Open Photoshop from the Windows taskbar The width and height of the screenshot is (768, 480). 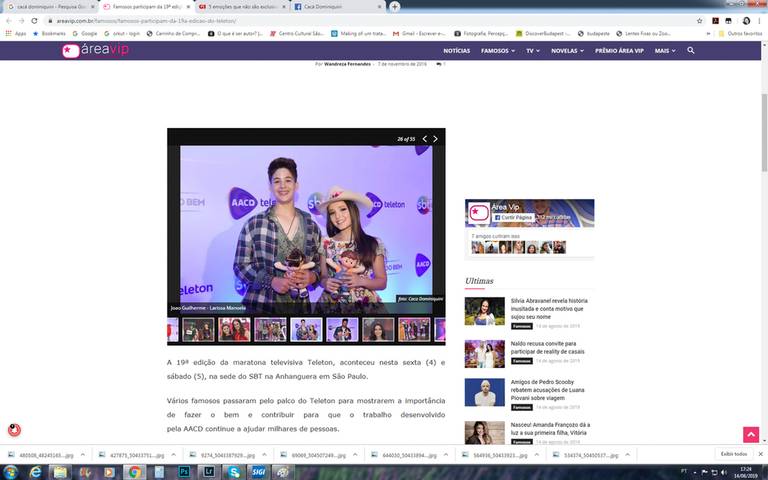tap(184, 471)
